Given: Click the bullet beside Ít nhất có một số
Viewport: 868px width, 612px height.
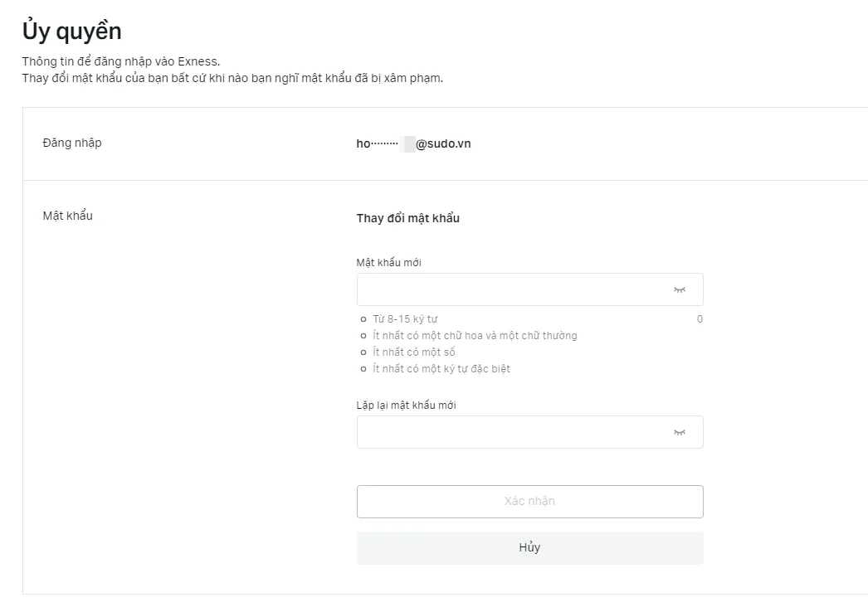Looking at the screenshot, I should [363, 352].
